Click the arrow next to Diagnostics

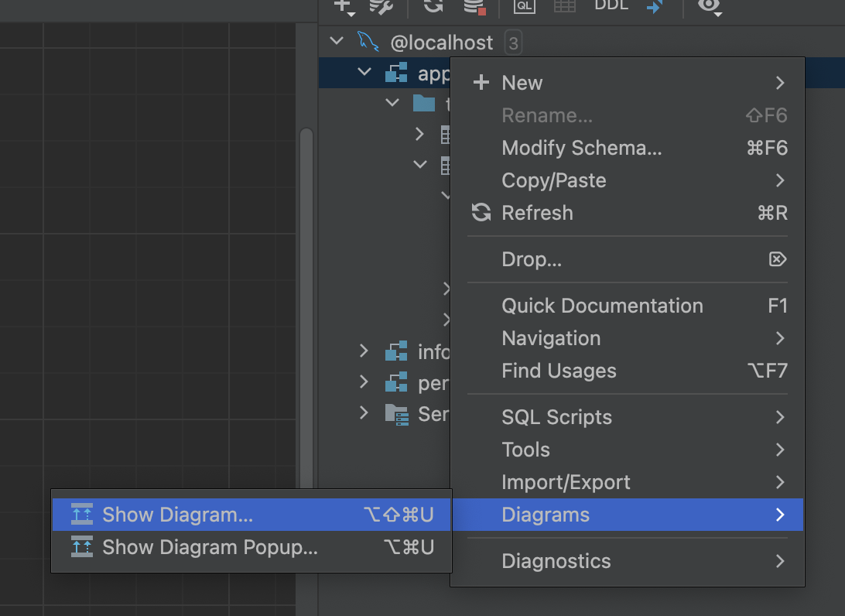tap(780, 561)
